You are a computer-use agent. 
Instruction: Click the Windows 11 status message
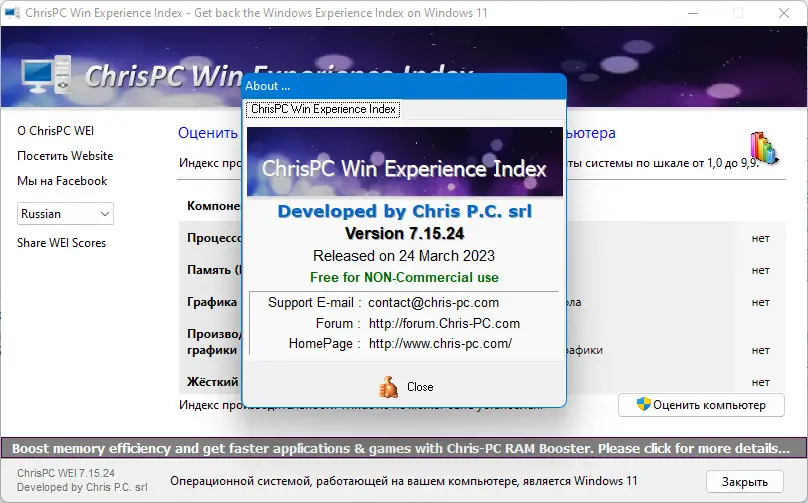[403, 481]
